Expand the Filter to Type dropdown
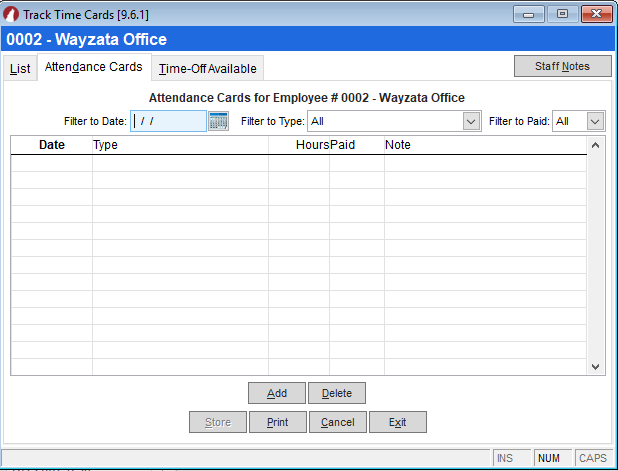Screen dimensions: 618x471 point(471,121)
